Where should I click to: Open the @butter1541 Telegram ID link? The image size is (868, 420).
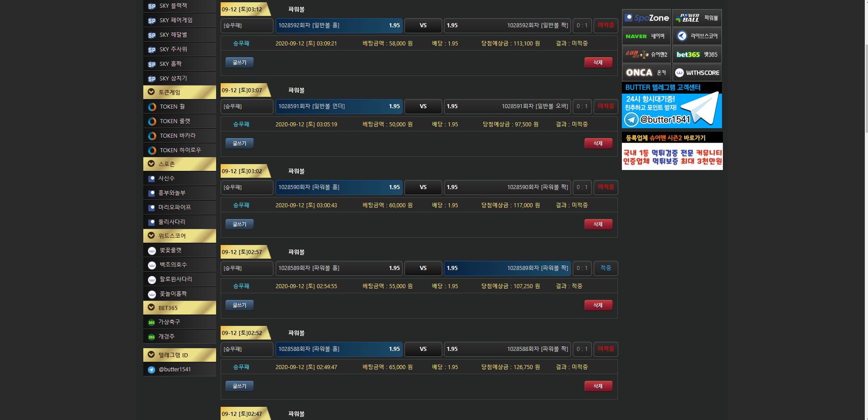click(x=175, y=370)
